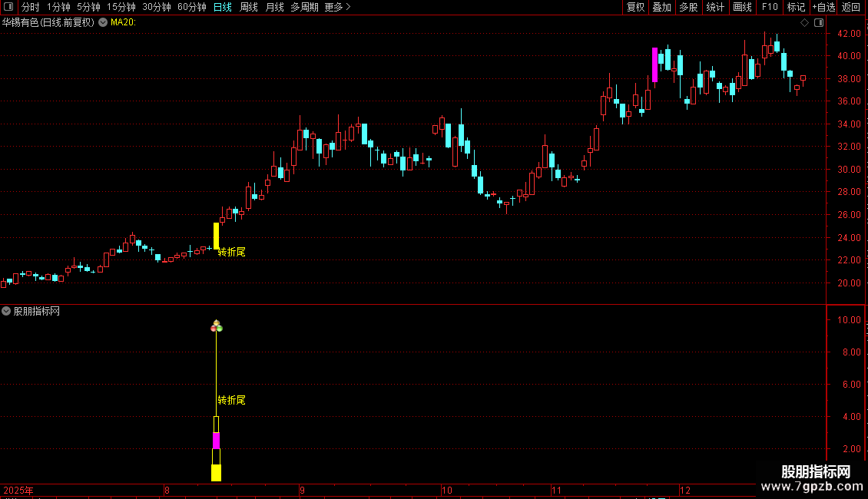Open the 多股 multi-stock view

688,7
